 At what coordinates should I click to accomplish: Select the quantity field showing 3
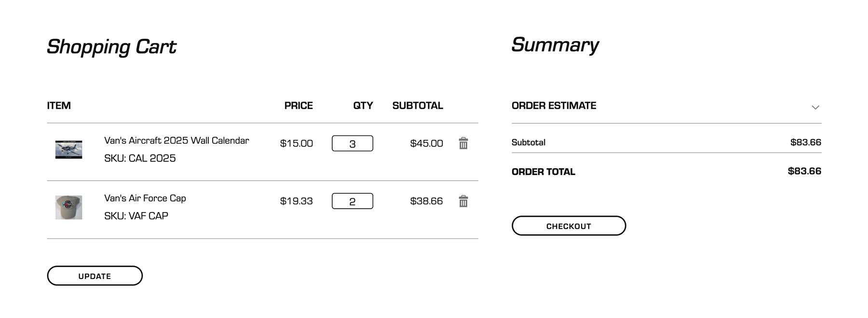[353, 143]
